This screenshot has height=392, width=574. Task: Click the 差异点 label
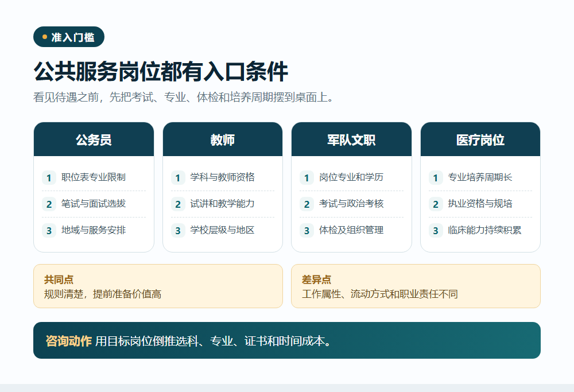[x=316, y=280]
